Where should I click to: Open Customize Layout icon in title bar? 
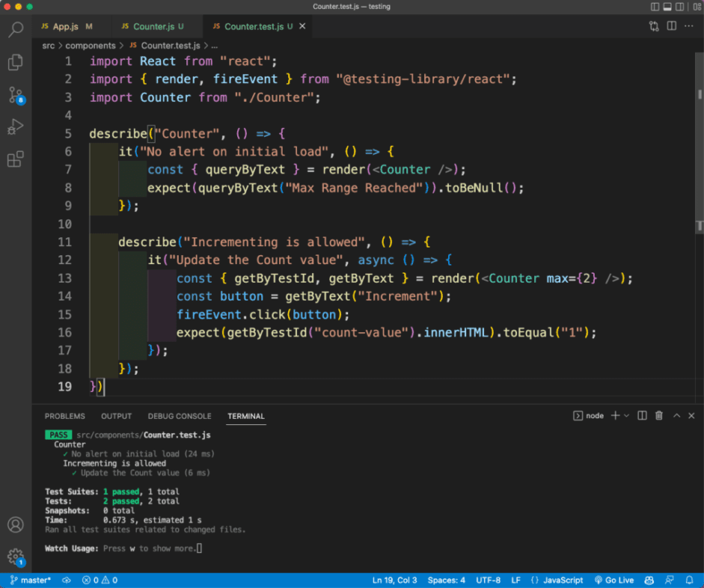coord(697,7)
